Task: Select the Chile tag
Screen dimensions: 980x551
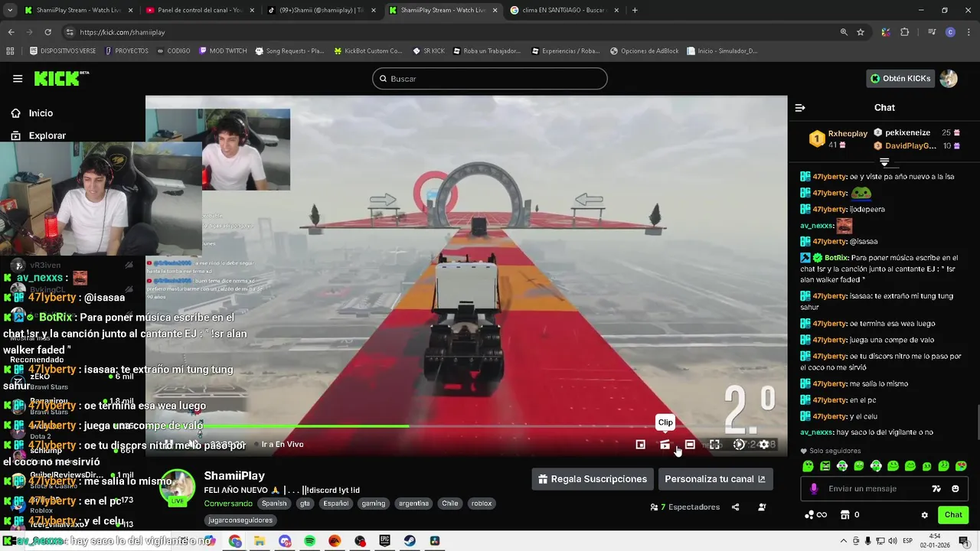Action: [449, 504]
